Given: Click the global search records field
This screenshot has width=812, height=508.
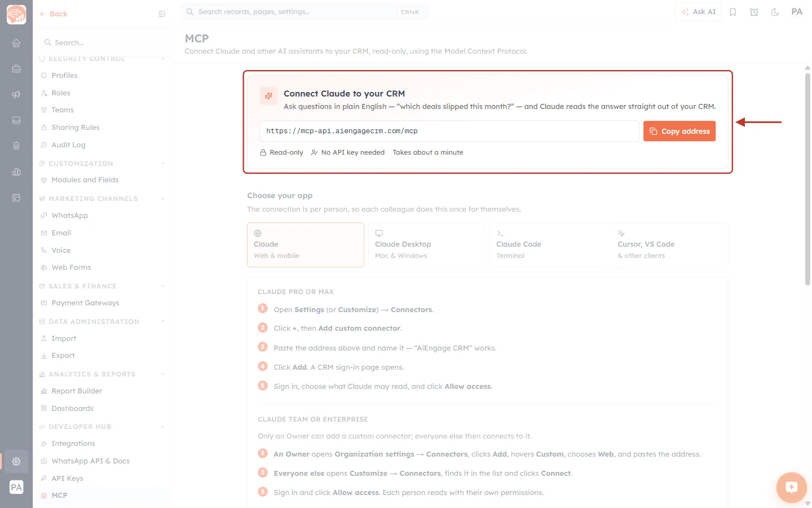Looking at the screenshot, I should 304,12.
